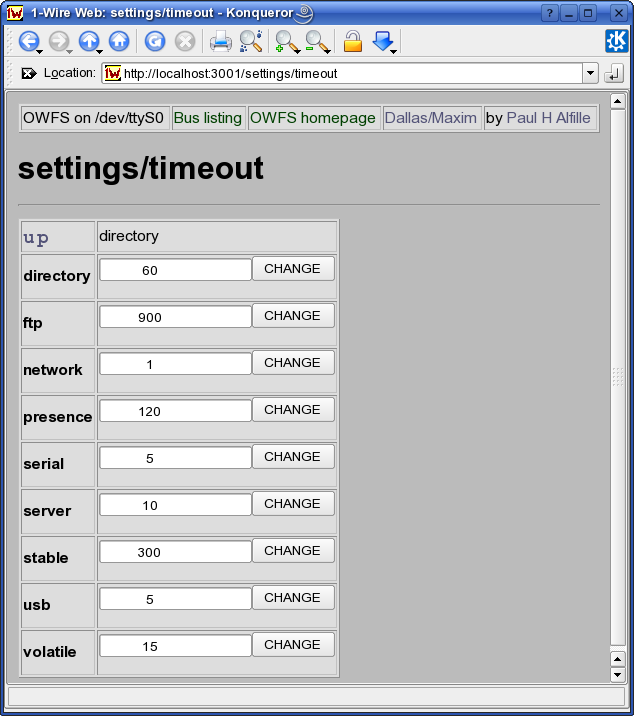The image size is (634, 716).
Task: Open the location history dropdown arrow
Action: 590,73
